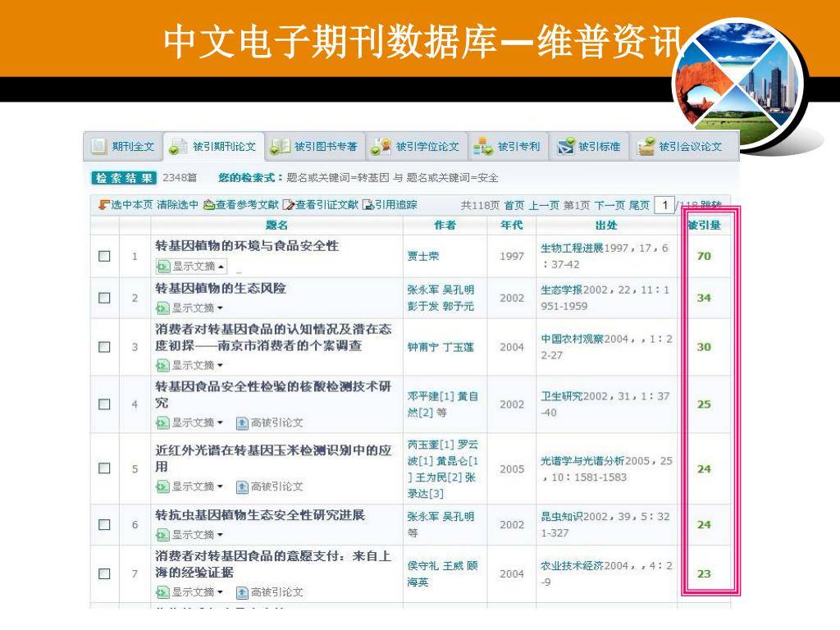Click 上一页 pagination link

pyautogui.click(x=544, y=205)
